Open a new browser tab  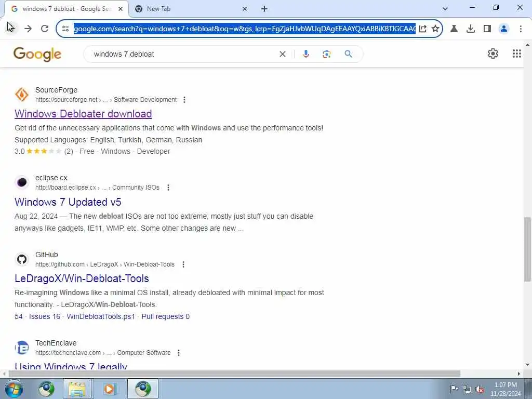[264, 9]
